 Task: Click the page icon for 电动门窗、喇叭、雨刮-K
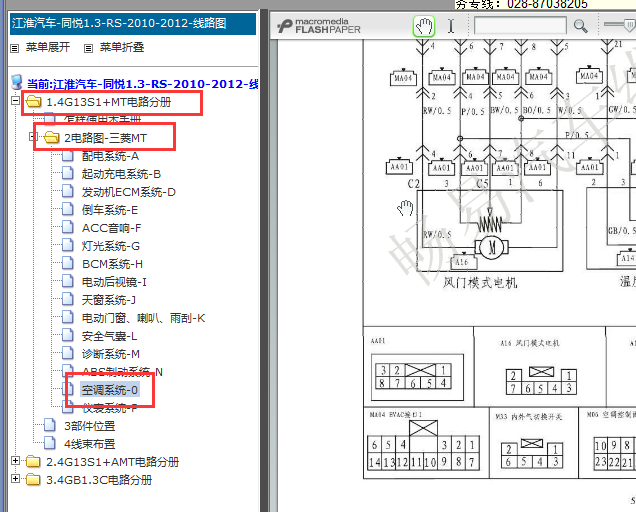pyautogui.click(x=67, y=317)
